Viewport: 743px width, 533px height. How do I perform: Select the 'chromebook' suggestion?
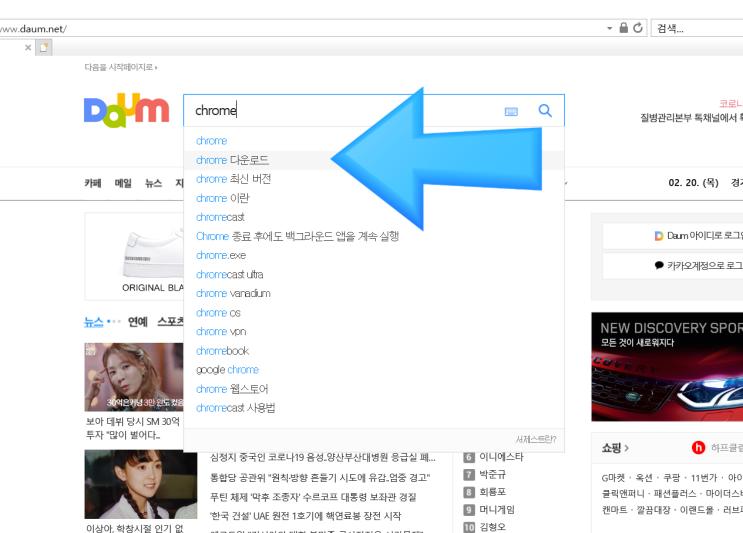point(374,351)
